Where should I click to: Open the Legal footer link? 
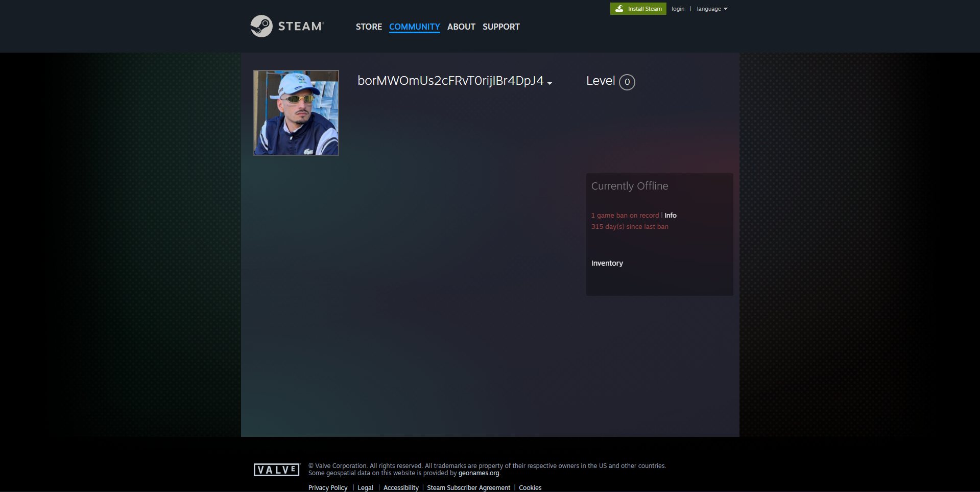[x=366, y=488]
